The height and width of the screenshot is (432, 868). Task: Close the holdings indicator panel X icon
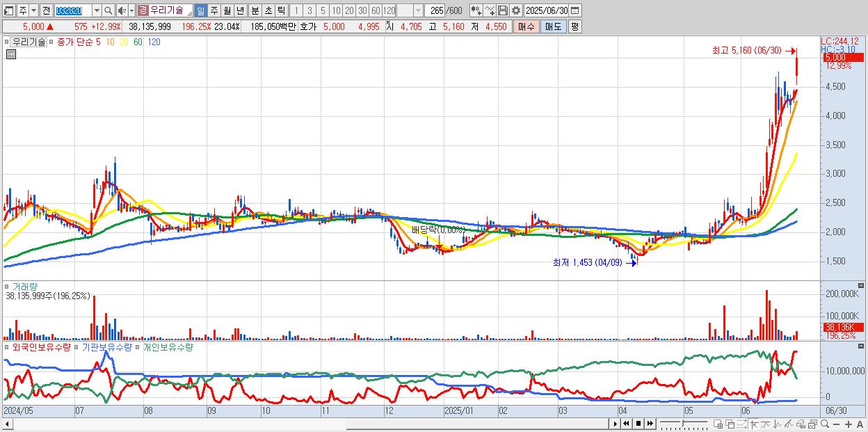click(x=860, y=346)
